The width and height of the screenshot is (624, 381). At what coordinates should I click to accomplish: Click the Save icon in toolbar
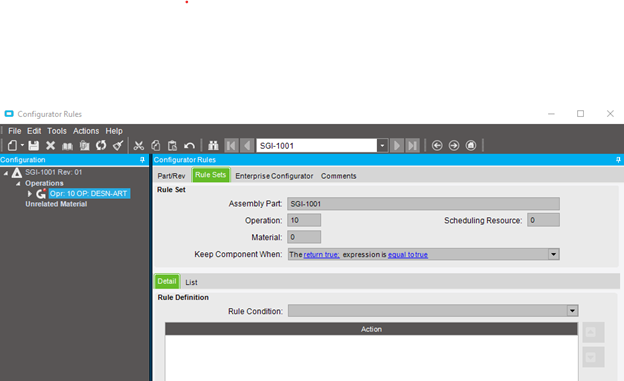click(x=34, y=146)
